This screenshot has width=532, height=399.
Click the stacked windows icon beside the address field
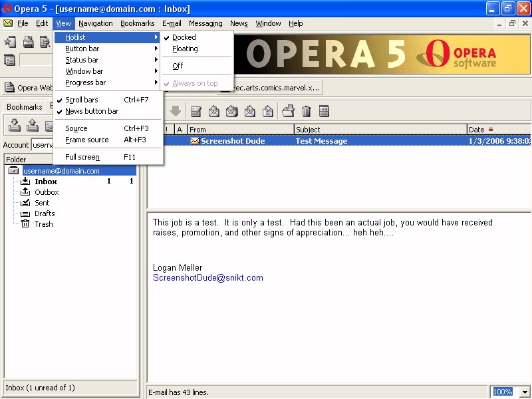coord(9,60)
